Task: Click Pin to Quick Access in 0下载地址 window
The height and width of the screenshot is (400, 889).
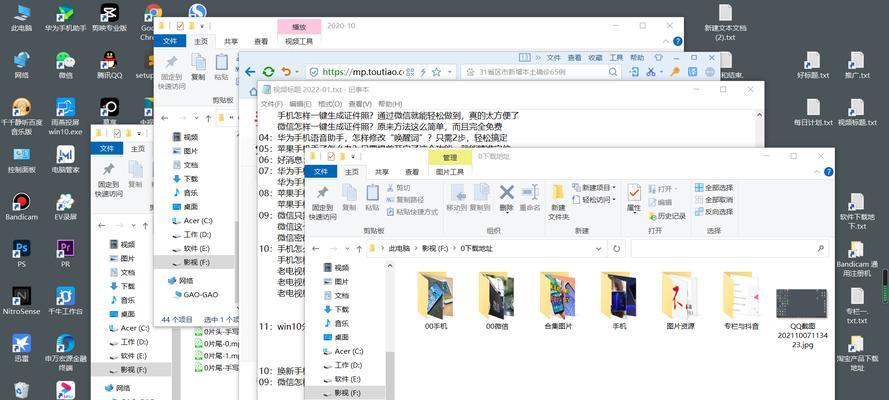Action: [323, 202]
